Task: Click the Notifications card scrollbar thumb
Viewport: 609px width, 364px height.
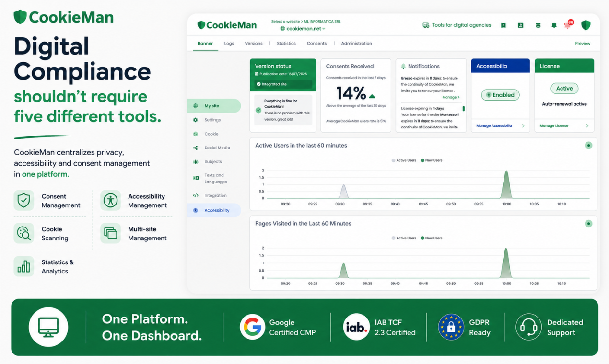Action: pos(463,109)
